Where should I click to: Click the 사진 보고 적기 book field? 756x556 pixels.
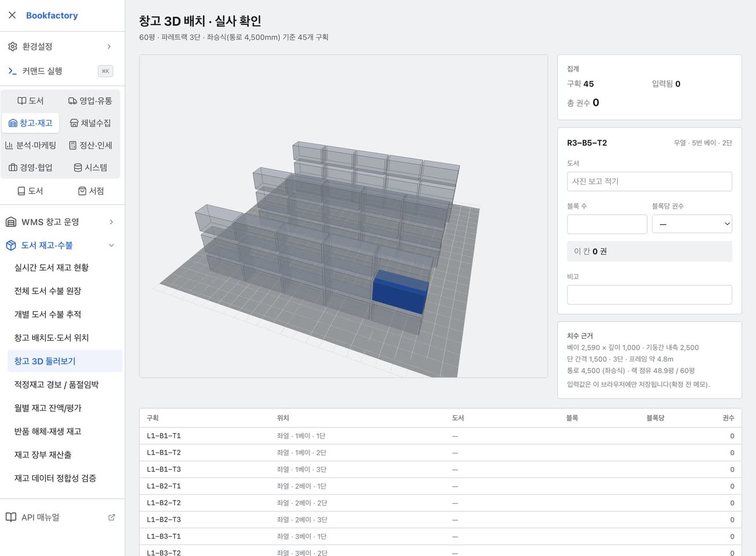tap(649, 181)
